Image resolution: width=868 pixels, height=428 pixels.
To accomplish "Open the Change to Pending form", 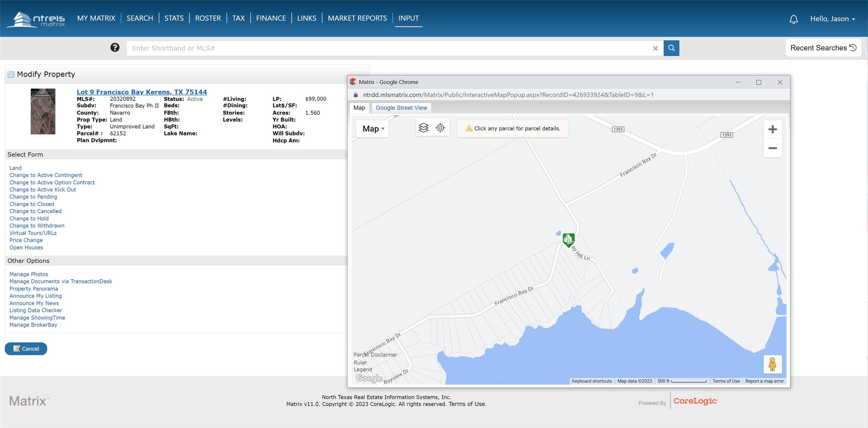I will (x=33, y=197).
